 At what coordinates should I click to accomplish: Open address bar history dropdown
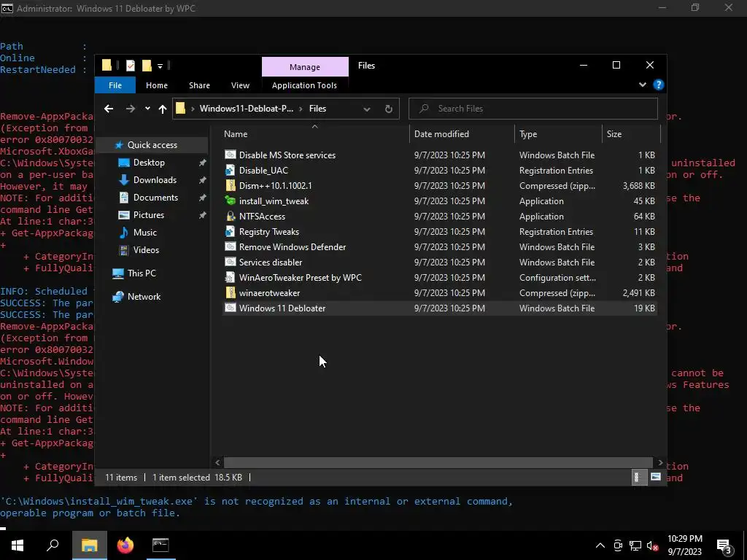[366, 109]
